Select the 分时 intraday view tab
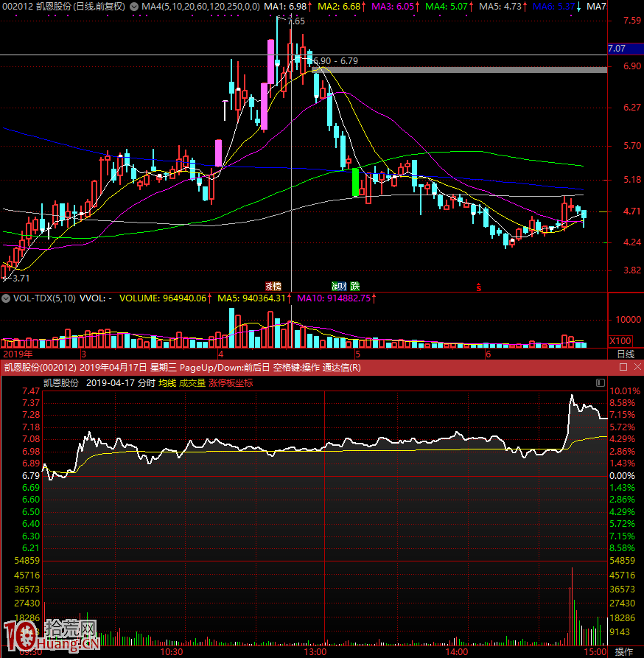 [146, 383]
